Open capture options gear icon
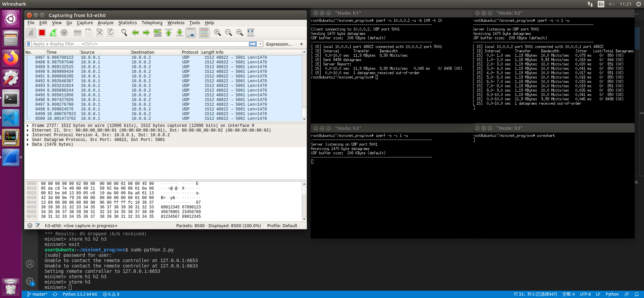This screenshot has height=298, width=644. [64, 33]
